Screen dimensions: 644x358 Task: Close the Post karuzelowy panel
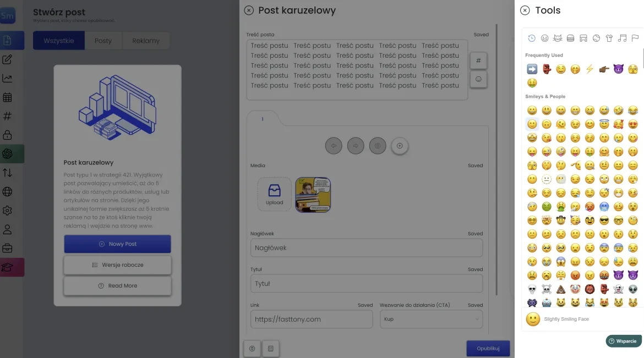(x=249, y=10)
